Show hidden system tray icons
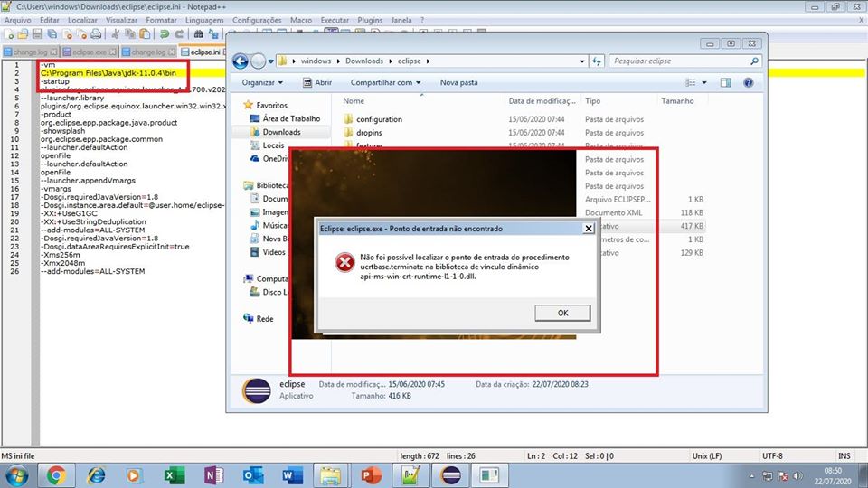Viewport: 868px width, 488px height. [x=751, y=476]
